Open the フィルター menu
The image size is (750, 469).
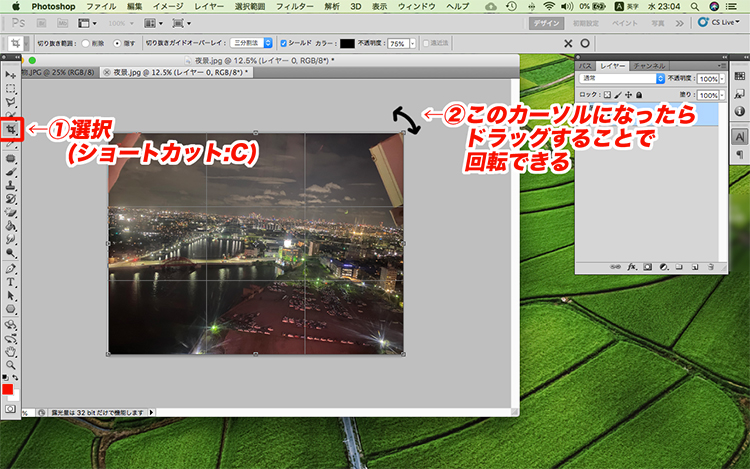coord(295,6)
